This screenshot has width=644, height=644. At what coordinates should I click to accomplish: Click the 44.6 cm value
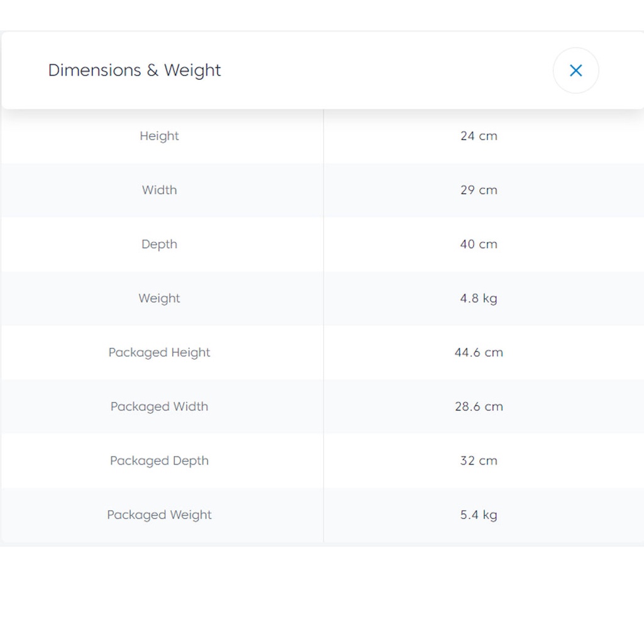(479, 352)
